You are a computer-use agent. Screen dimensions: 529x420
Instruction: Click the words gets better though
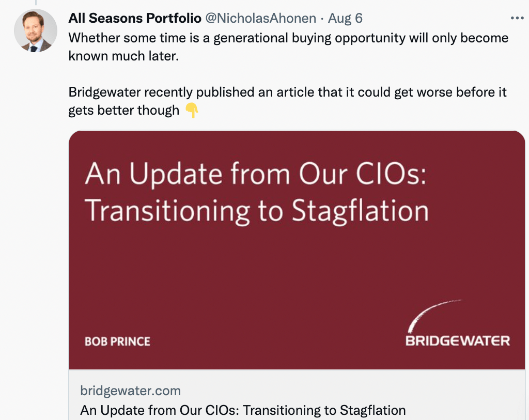[x=124, y=111]
